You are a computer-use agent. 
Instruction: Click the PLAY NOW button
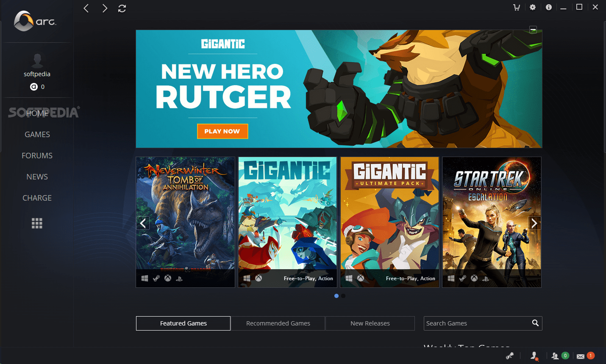(222, 131)
